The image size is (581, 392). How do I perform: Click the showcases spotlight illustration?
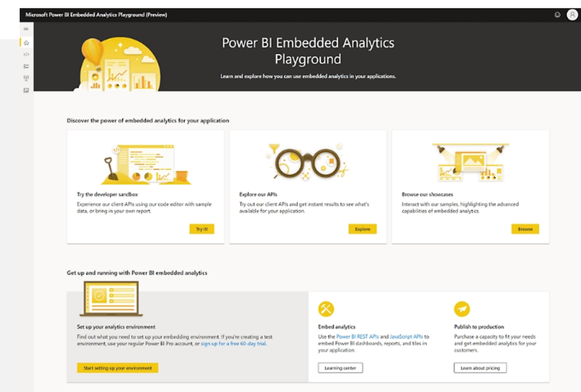pyautogui.click(x=470, y=162)
